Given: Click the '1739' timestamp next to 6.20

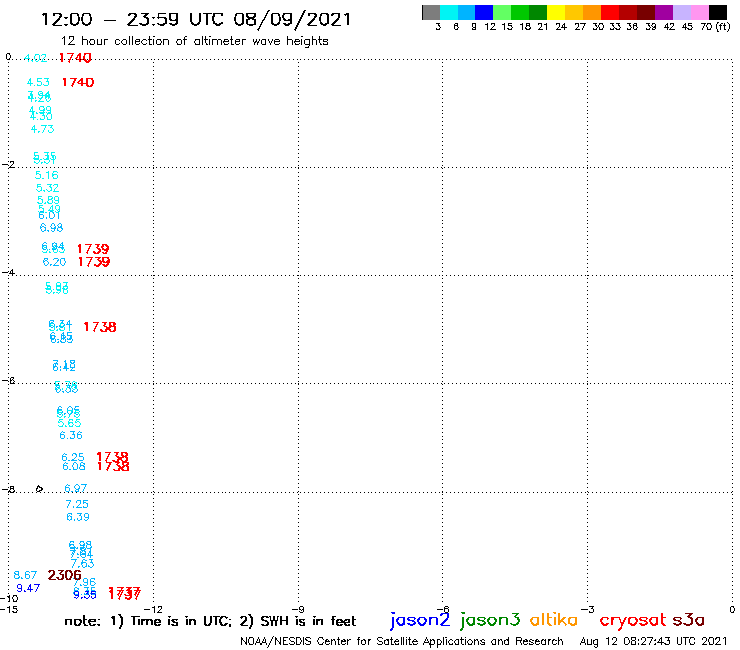Looking at the screenshot, I should point(94,262).
